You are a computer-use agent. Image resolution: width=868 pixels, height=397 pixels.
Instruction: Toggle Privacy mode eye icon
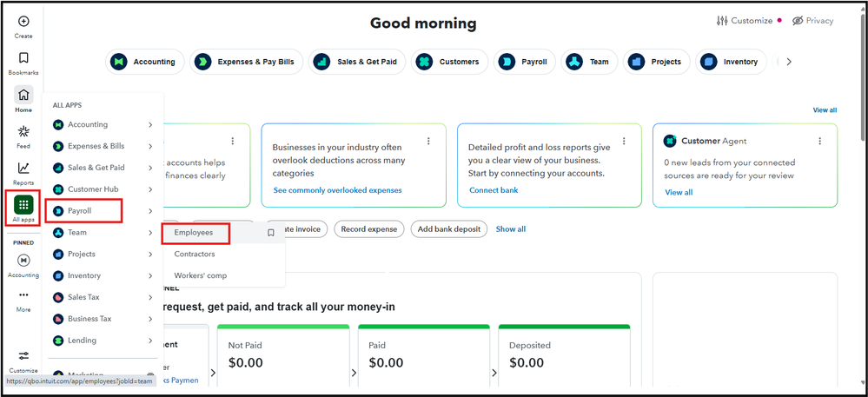798,21
